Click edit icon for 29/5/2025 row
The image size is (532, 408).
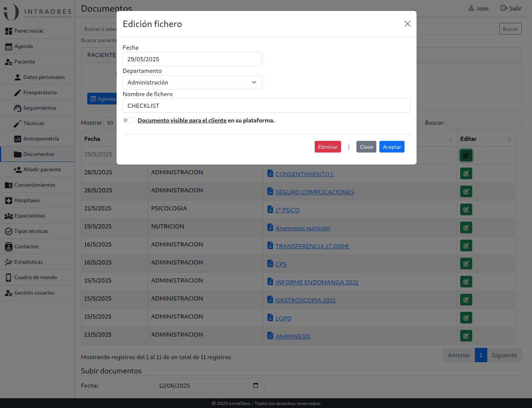click(x=466, y=156)
